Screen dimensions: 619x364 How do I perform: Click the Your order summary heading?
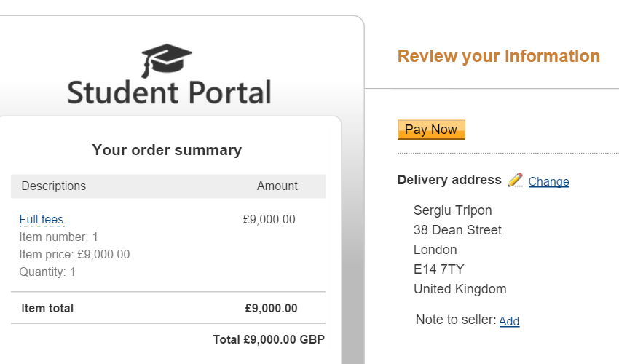click(167, 151)
